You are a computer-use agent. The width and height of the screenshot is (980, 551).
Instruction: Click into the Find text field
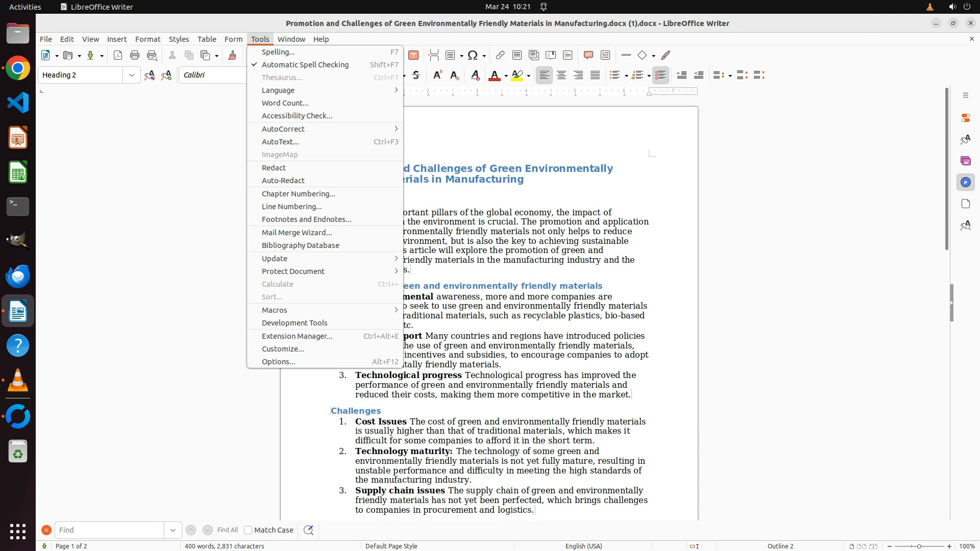[x=109, y=530]
